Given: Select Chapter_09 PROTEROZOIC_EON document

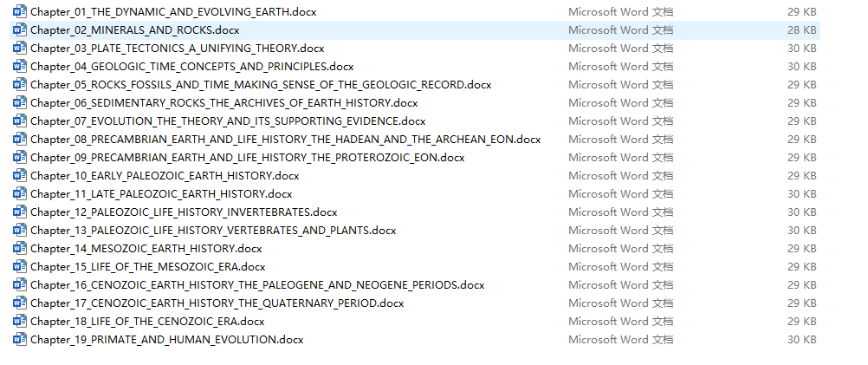Looking at the screenshot, I should pyautogui.click(x=248, y=158).
